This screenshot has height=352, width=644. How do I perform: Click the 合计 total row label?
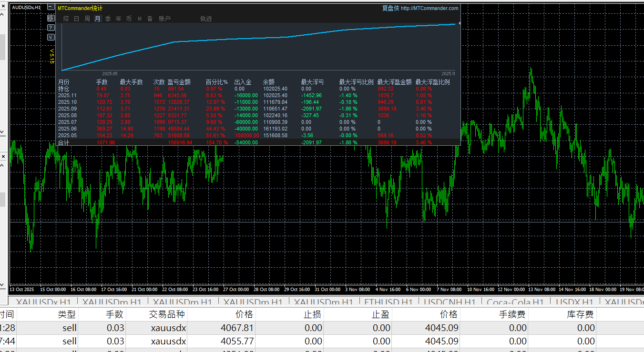pos(63,142)
